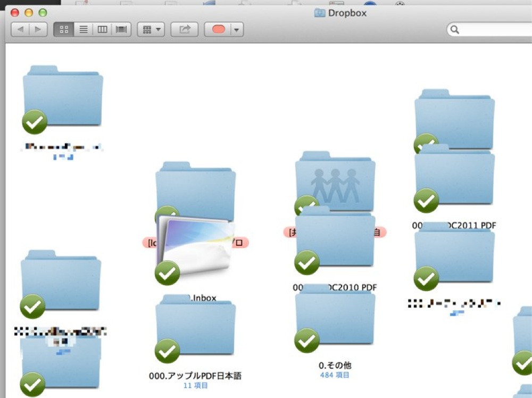Focus the Finder search field
The width and height of the screenshot is (532, 398).
coord(491,29)
